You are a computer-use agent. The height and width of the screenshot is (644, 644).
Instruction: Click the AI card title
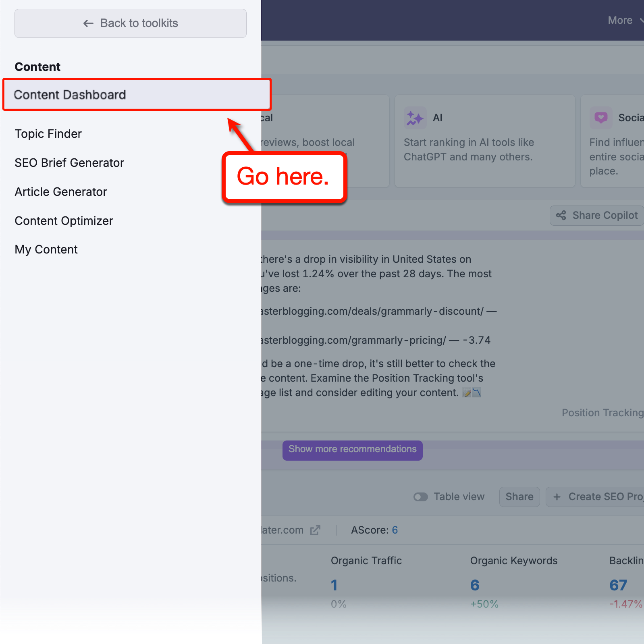tap(438, 118)
